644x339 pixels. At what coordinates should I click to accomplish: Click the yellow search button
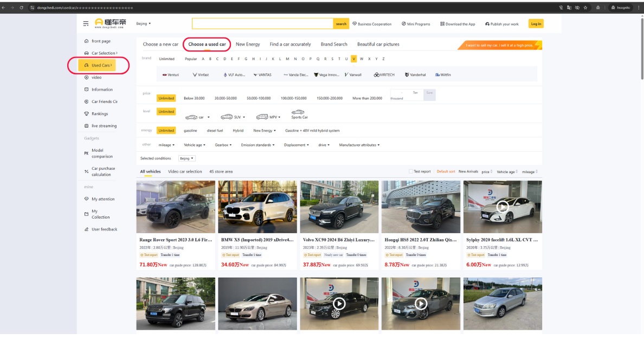tap(341, 24)
